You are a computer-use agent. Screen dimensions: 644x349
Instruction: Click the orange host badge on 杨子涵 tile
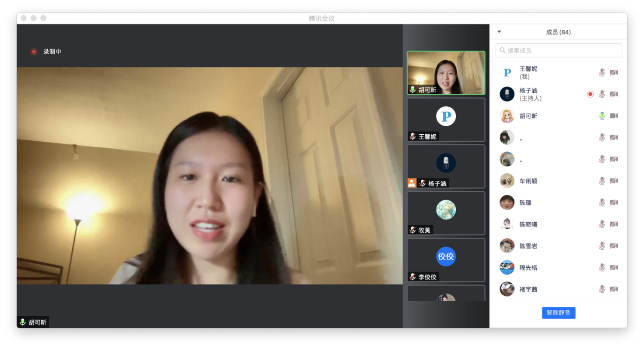click(x=412, y=183)
